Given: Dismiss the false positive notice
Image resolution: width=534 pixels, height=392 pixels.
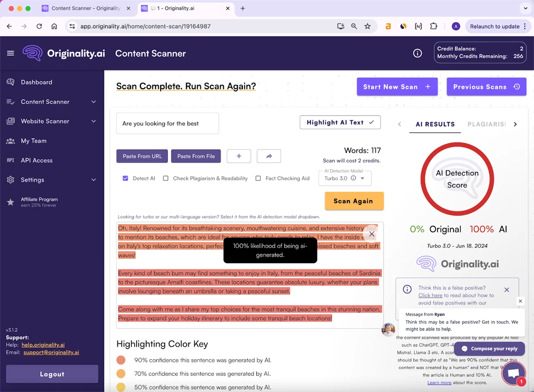Looking at the screenshot, I should point(507,290).
